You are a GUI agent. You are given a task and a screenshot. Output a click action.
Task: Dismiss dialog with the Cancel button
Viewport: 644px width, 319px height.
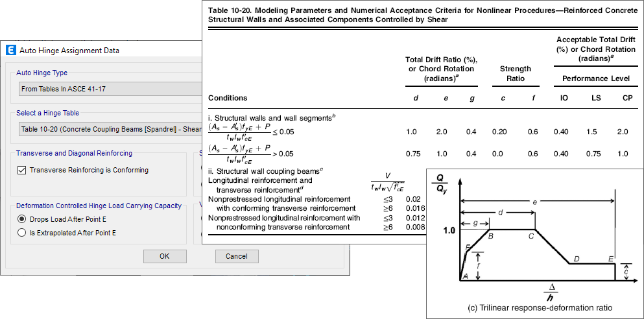pyautogui.click(x=237, y=256)
